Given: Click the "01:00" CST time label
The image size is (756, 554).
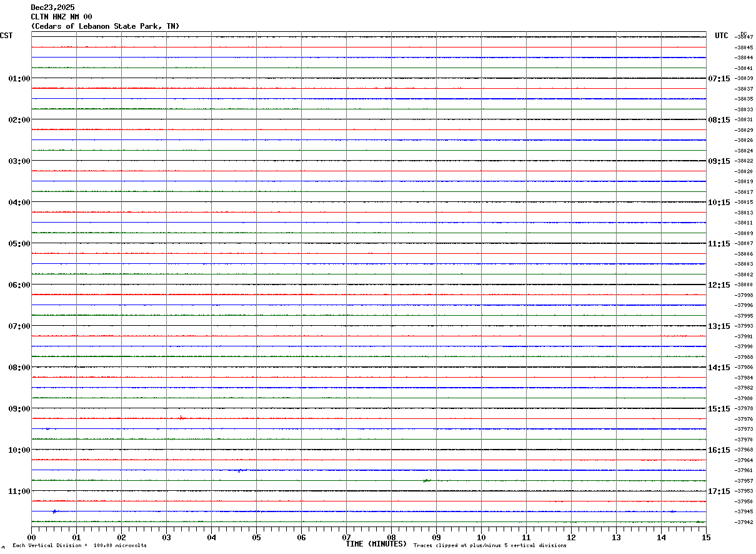Looking at the screenshot, I should (19, 79).
